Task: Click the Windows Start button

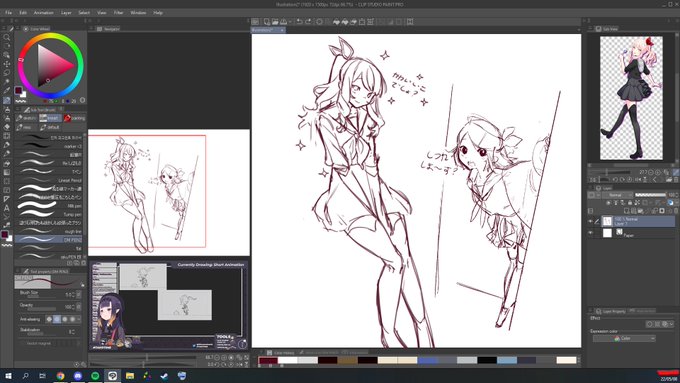Action: pos(8,376)
